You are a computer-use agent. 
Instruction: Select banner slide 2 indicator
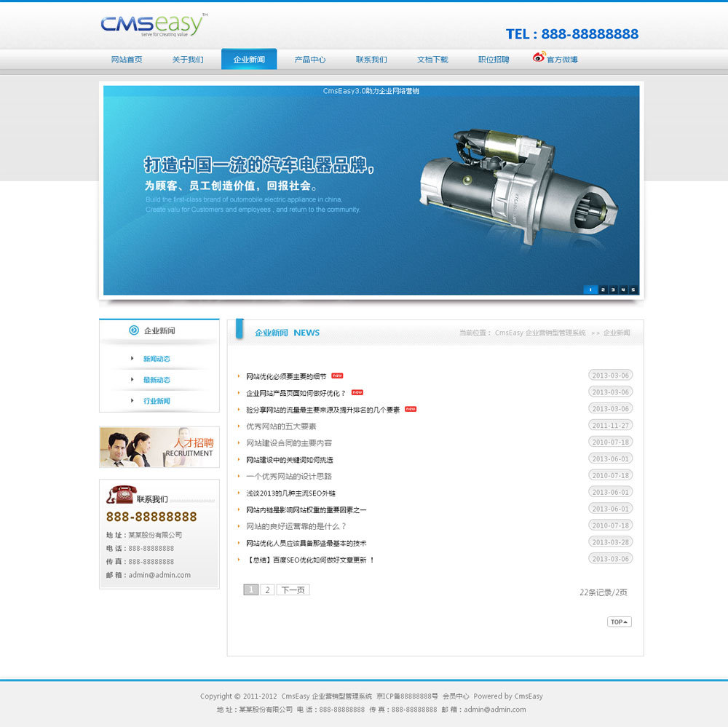(x=602, y=290)
